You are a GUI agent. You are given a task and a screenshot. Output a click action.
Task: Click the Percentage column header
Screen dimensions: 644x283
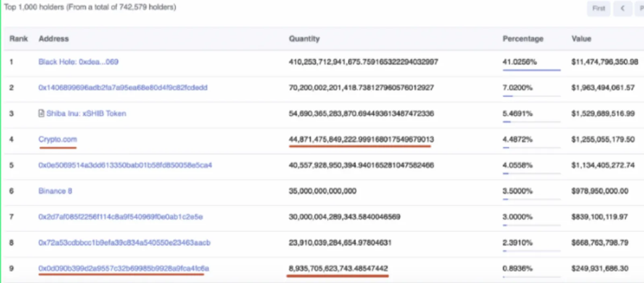523,39
